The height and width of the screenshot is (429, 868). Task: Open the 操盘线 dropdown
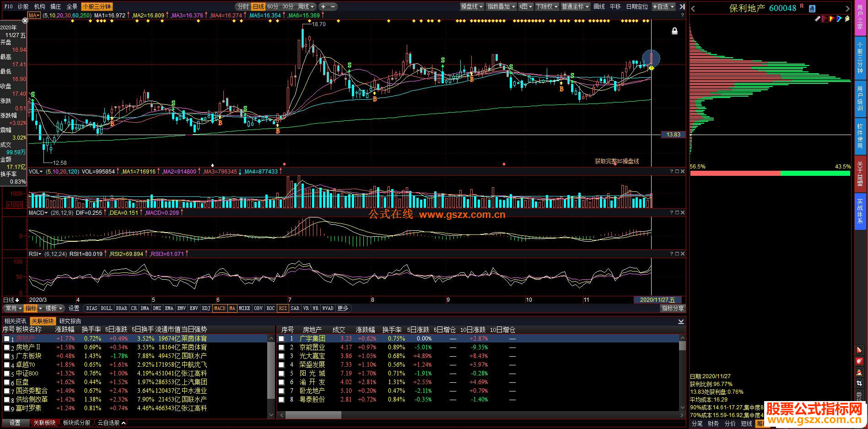pyautogui.click(x=472, y=6)
